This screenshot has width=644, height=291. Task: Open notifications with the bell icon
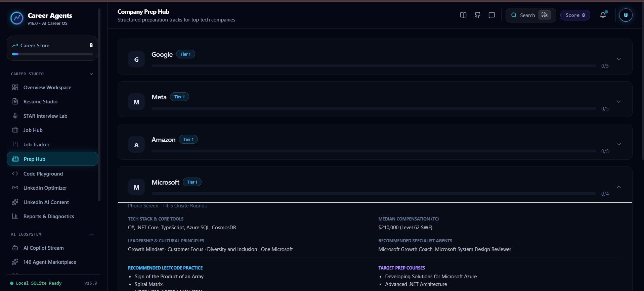coord(603,15)
